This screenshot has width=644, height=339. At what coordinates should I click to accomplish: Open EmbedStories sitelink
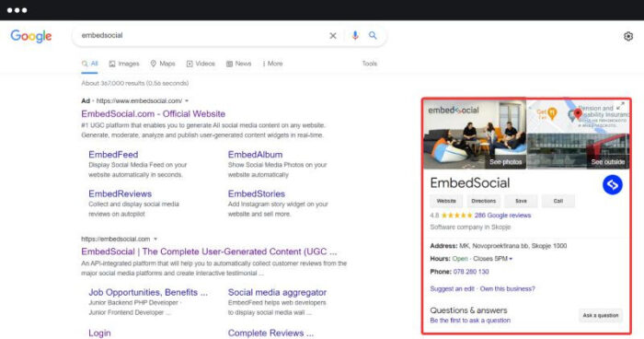coord(257,193)
